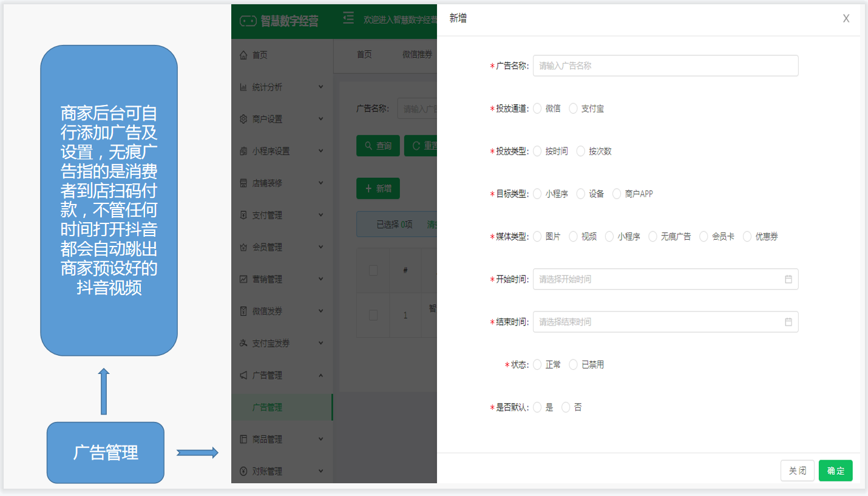Select 无痕广告 as the 媒体类型
Image resolution: width=868 pixels, height=496 pixels.
click(x=653, y=236)
